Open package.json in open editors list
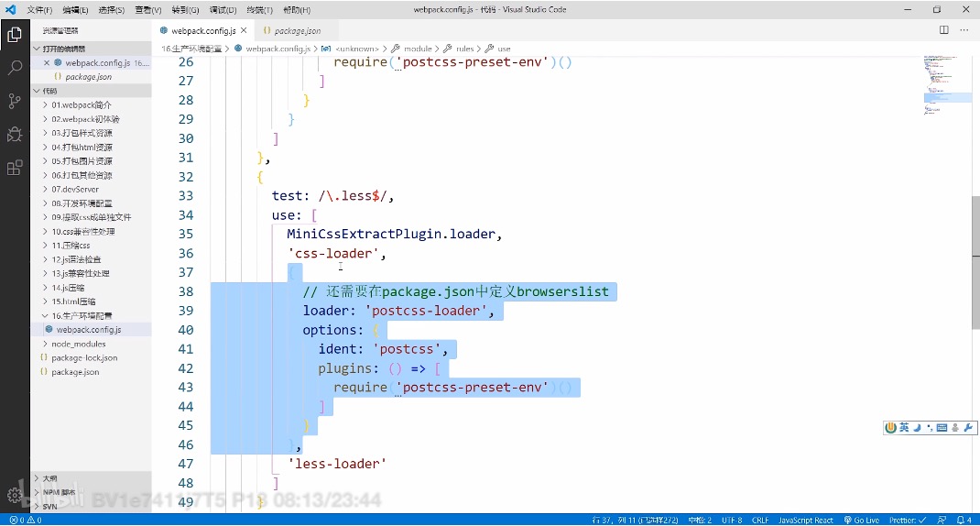 pyautogui.click(x=92, y=77)
